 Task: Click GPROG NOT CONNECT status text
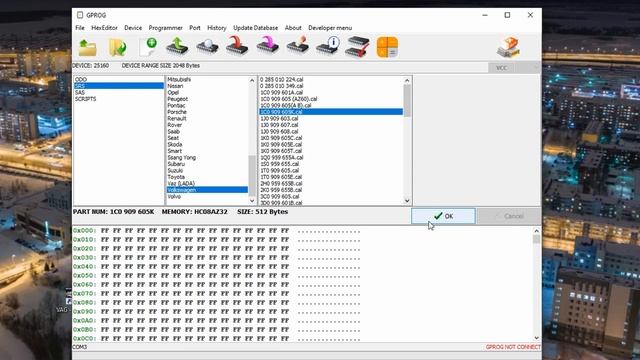(513, 347)
